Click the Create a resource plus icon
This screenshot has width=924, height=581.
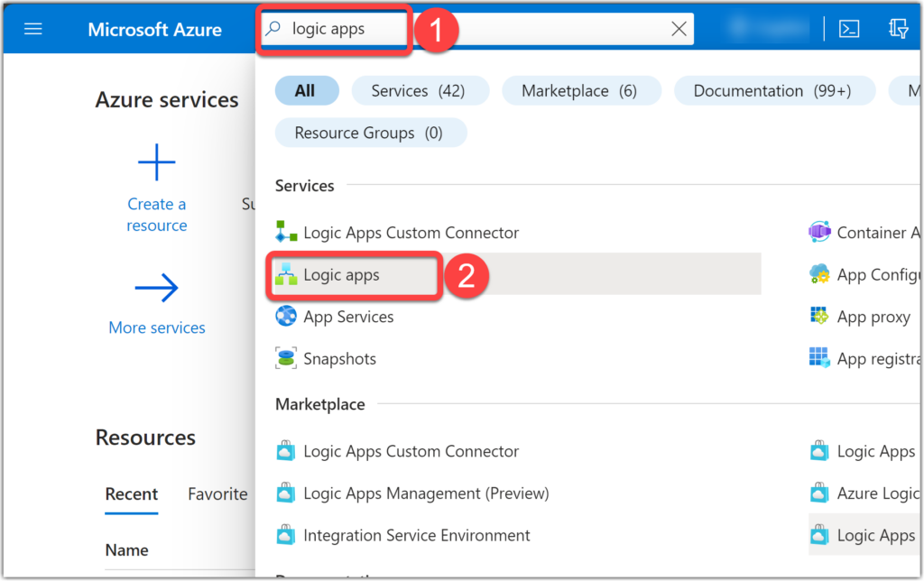point(157,161)
